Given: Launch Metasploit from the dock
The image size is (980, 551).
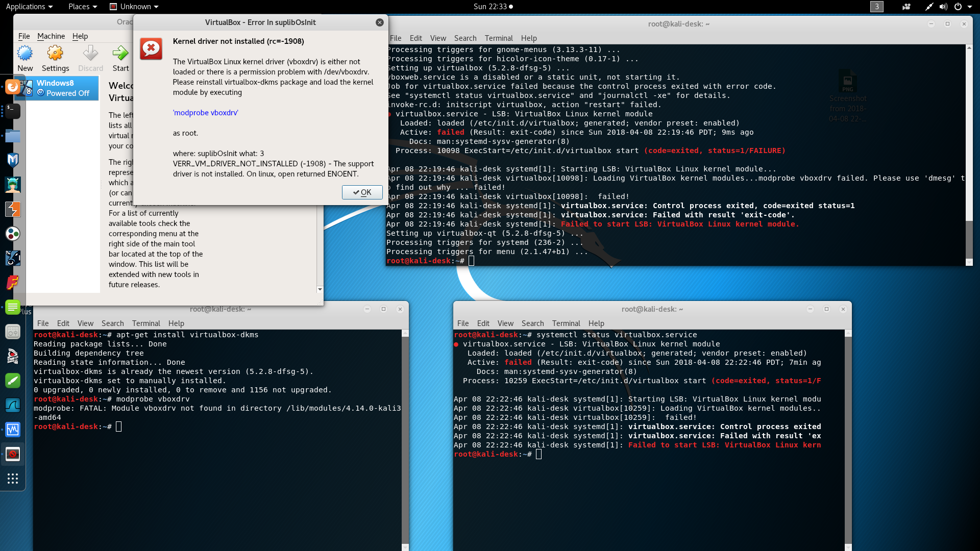Looking at the screenshot, I should pos(13,160).
